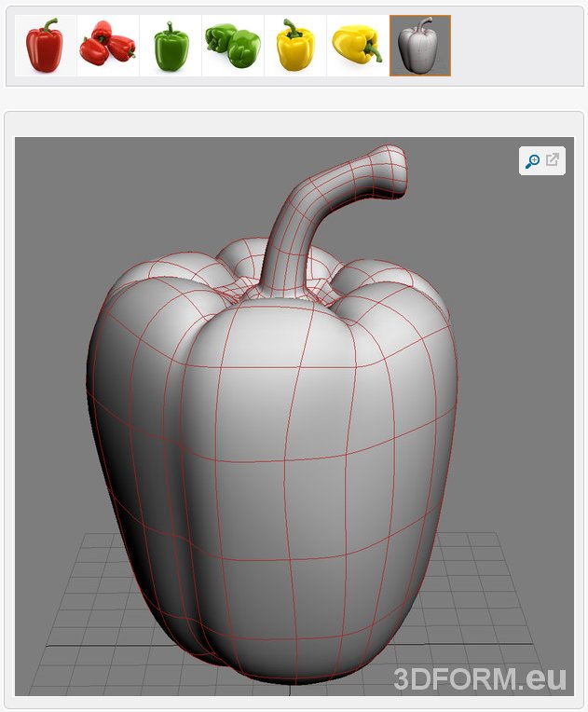Choose the three red peppers thumbnail
This screenshot has width=588, height=712.
[107, 46]
